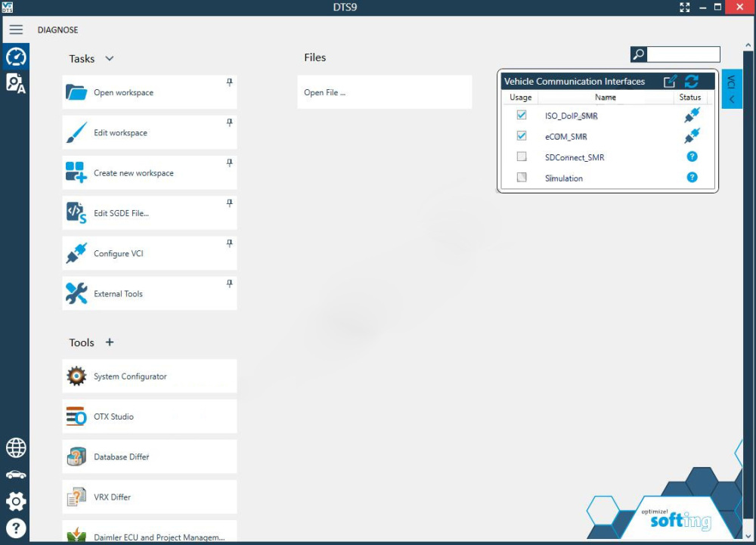Click the car icon in sidebar
Screen dimensions: 756x545
16,475
